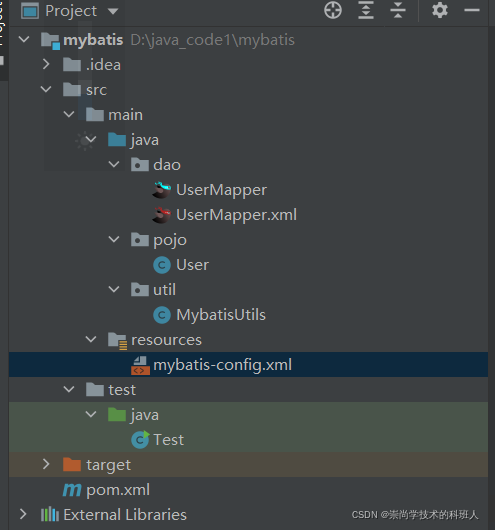Collapse the mybatis project root

pyautogui.click(x=24, y=39)
